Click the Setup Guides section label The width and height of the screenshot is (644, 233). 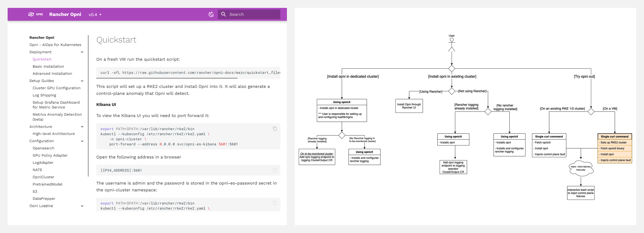pyautogui.click(x=42, y=81)
